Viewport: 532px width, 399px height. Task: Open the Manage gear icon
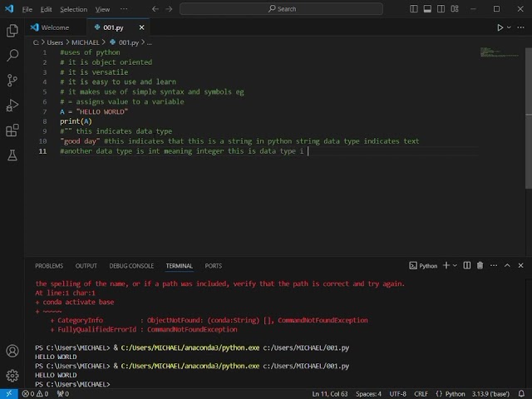tap(12, 376)
